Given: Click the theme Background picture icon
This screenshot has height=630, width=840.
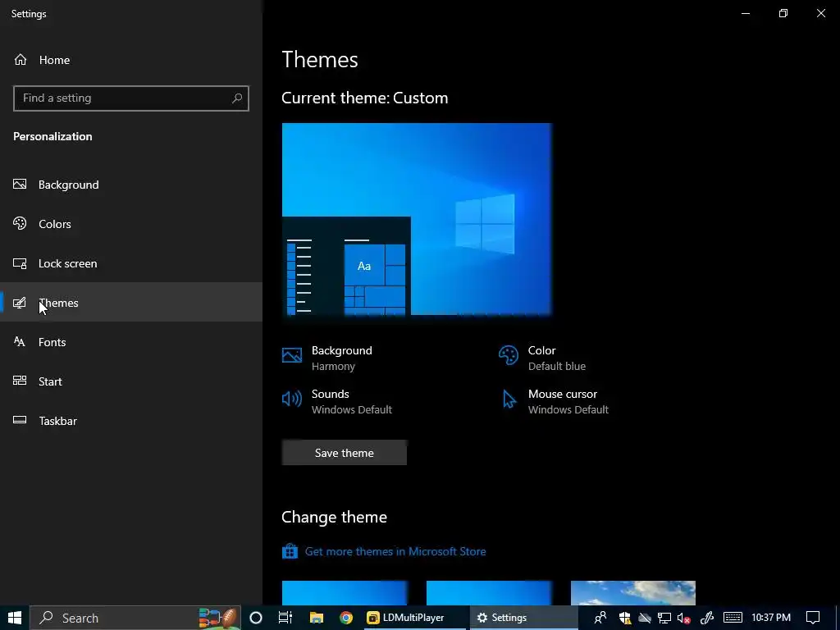Looking at the screenshot, I should (x=292, y=355).
